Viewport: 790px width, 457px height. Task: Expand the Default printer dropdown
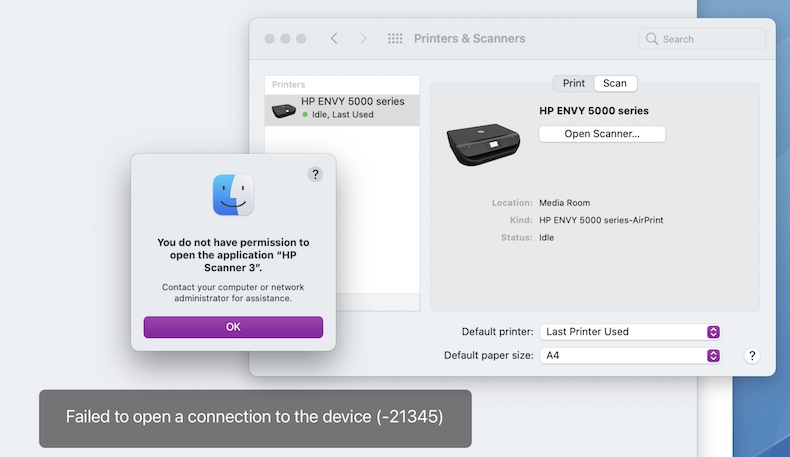[630, 332]
